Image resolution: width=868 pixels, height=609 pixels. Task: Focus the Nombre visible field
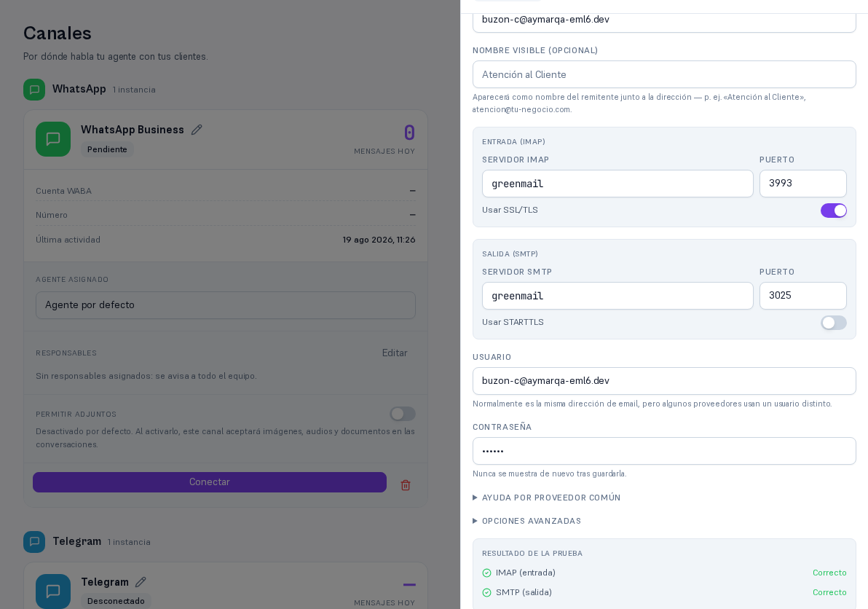(664, 74)
